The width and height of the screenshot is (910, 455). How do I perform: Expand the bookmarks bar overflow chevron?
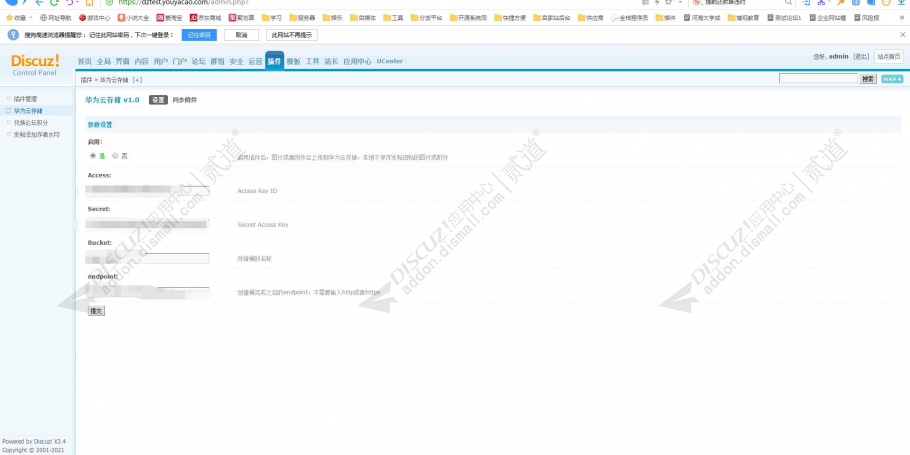click(x=902, y=18)
